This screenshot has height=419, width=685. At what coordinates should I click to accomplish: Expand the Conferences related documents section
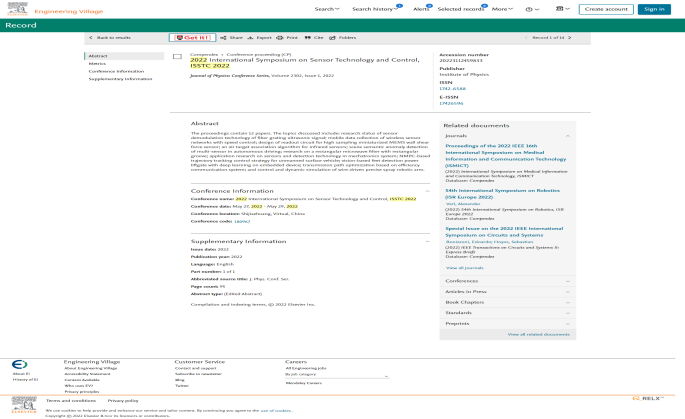coord(507,280)
